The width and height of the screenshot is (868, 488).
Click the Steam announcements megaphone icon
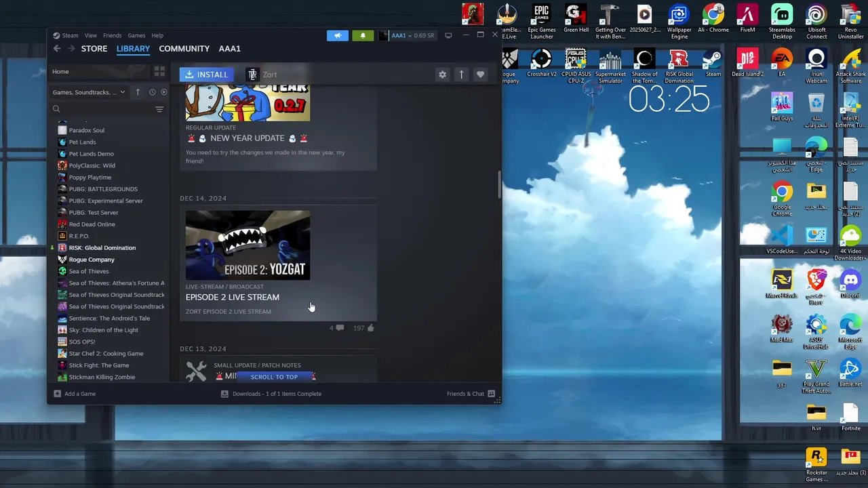tap(337, 35)
